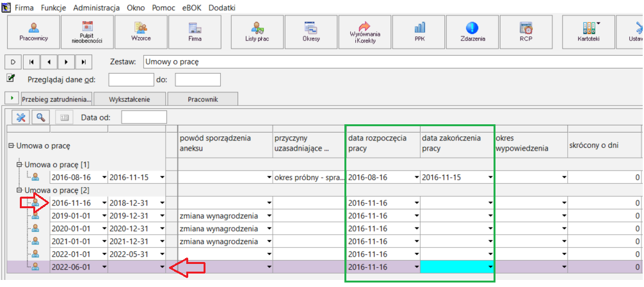This screenshot has width=644, height=287.
Task: Open Wyrównania i Korekty
Action: point(365,32)
